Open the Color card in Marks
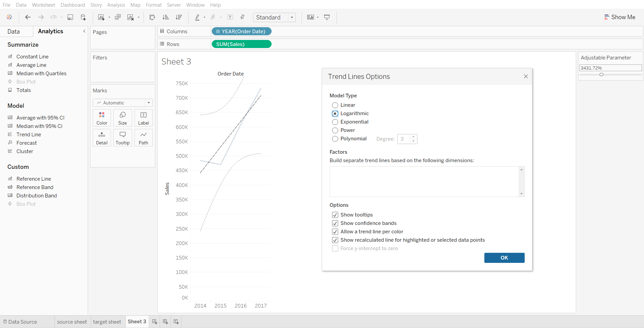Viewport: 644px width, 328px height. pos(102,118)
